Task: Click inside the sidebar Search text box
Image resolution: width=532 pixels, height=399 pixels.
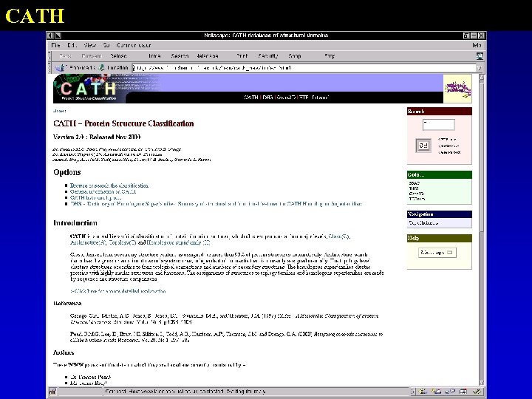Action: click(x=438, y=125)
